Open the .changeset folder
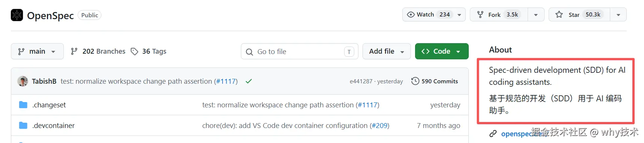 (49, 105)
